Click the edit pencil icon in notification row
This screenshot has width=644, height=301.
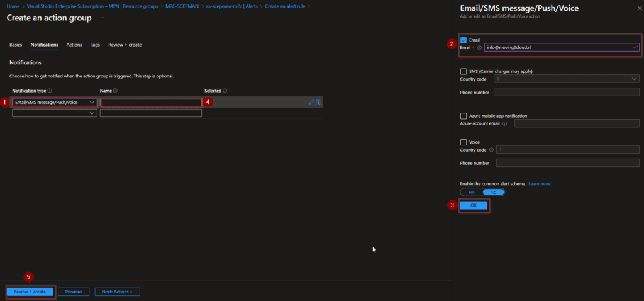(311, 102)
